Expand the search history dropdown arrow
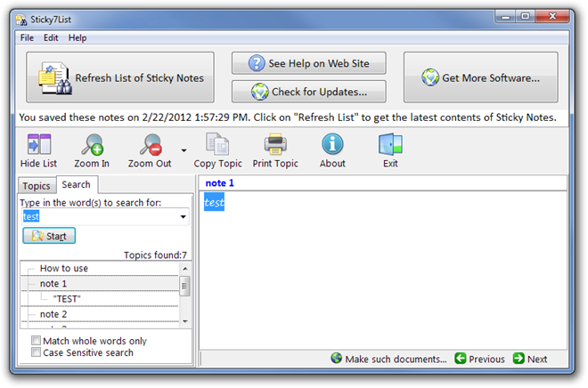 183,216
